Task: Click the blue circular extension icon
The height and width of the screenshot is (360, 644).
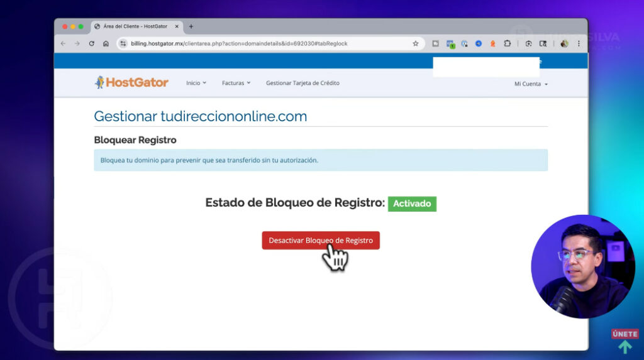Action: (479, 43)
